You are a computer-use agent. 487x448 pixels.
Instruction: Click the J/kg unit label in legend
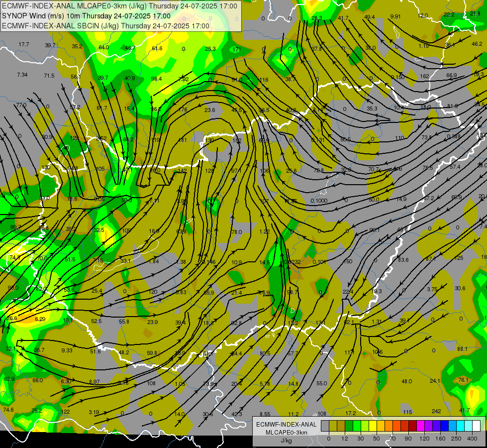pos(286,441)
